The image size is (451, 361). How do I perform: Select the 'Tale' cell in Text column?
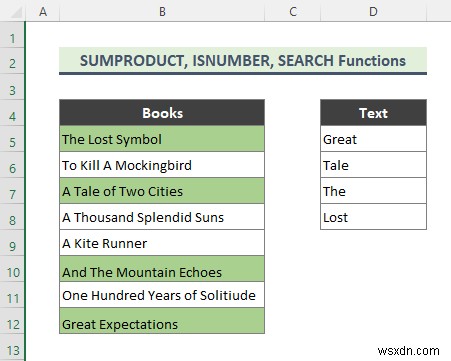pyautogui.click(x=373, y=165)
